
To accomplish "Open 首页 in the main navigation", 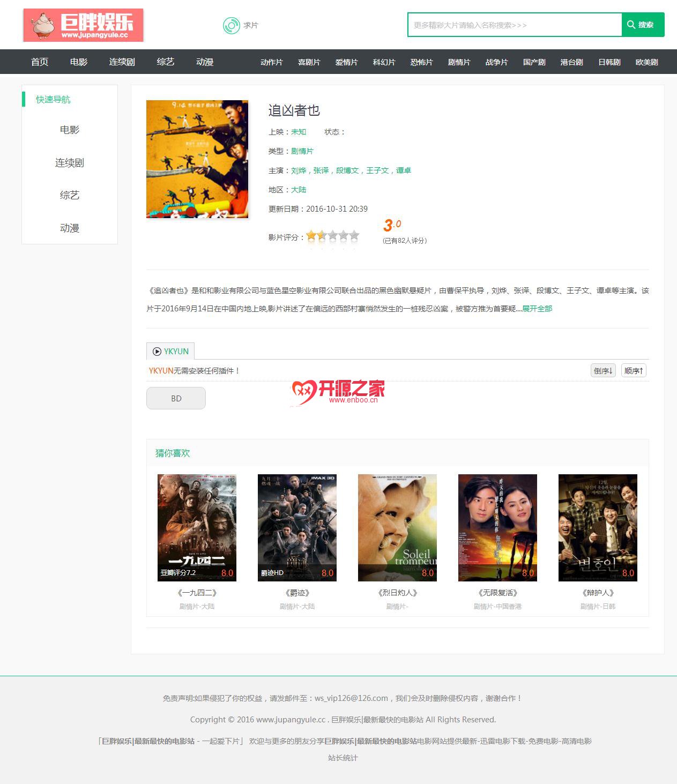I will click(40, 62).
